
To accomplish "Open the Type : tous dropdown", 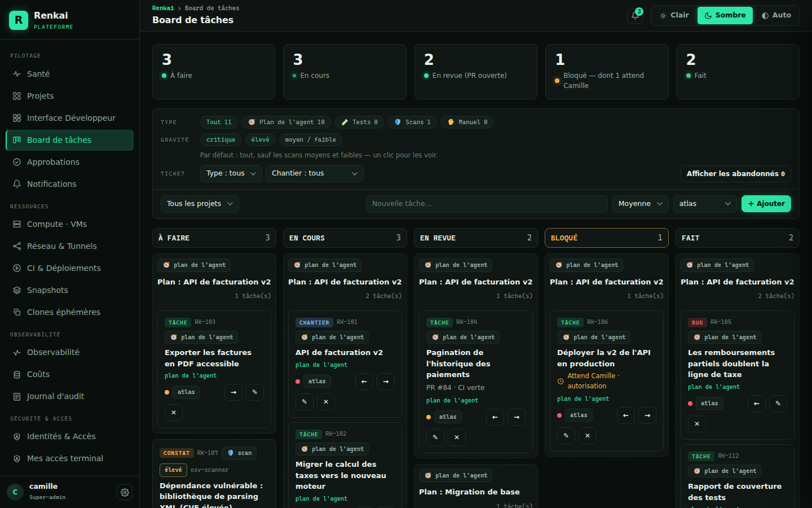I will [231, 173].
